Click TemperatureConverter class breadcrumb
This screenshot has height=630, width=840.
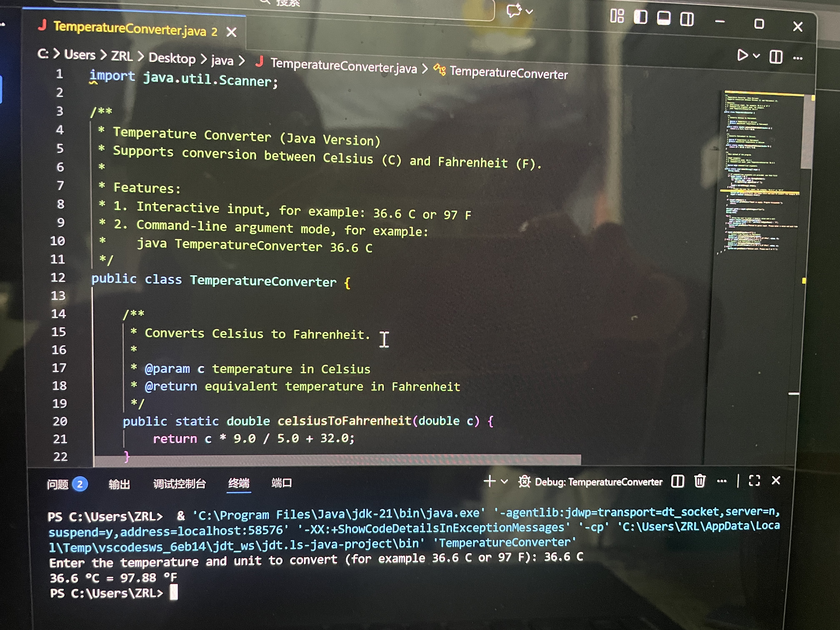pos(508,72)
